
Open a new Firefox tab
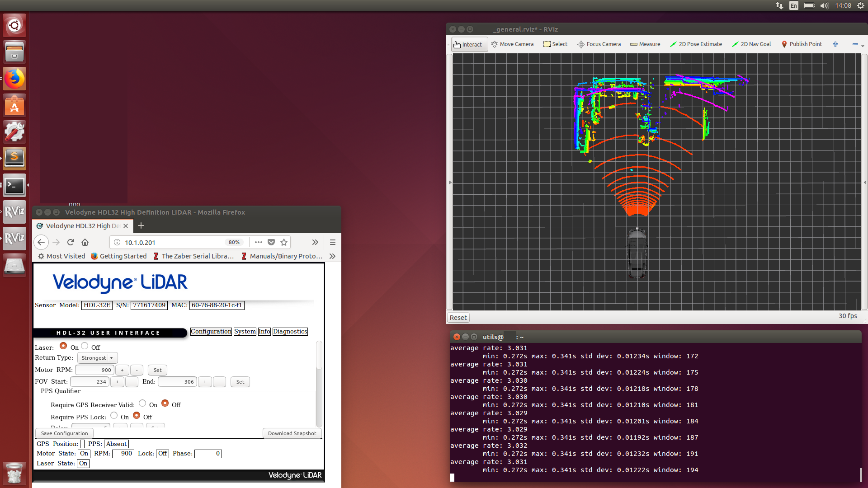(x=141, y=225)
